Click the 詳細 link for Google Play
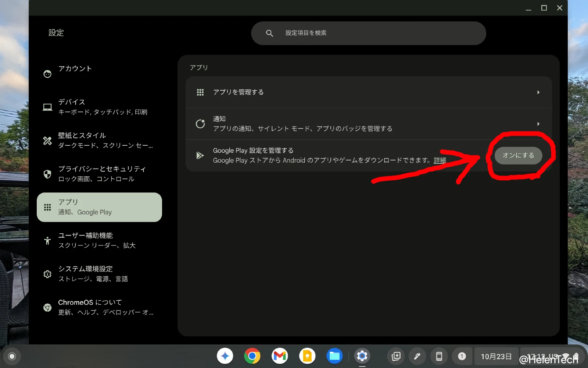The height and width of the screenshot is (368, 588). coord(440,160)
